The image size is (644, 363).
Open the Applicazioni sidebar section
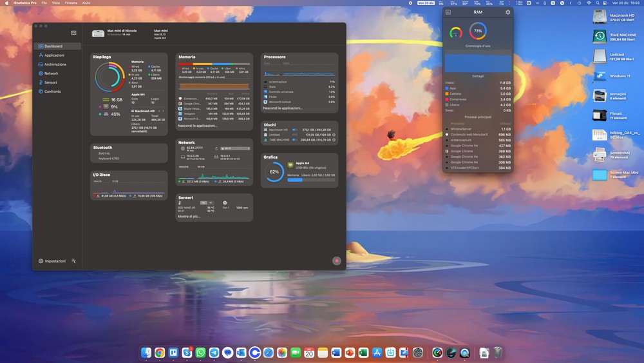click(x=54, y=55)
